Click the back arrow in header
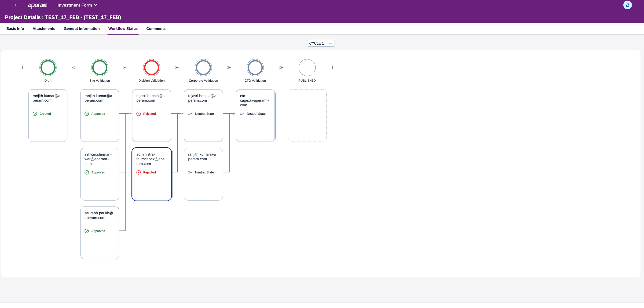Image resolution: width=644 pixels, height=308 pixels. [16, 5]
